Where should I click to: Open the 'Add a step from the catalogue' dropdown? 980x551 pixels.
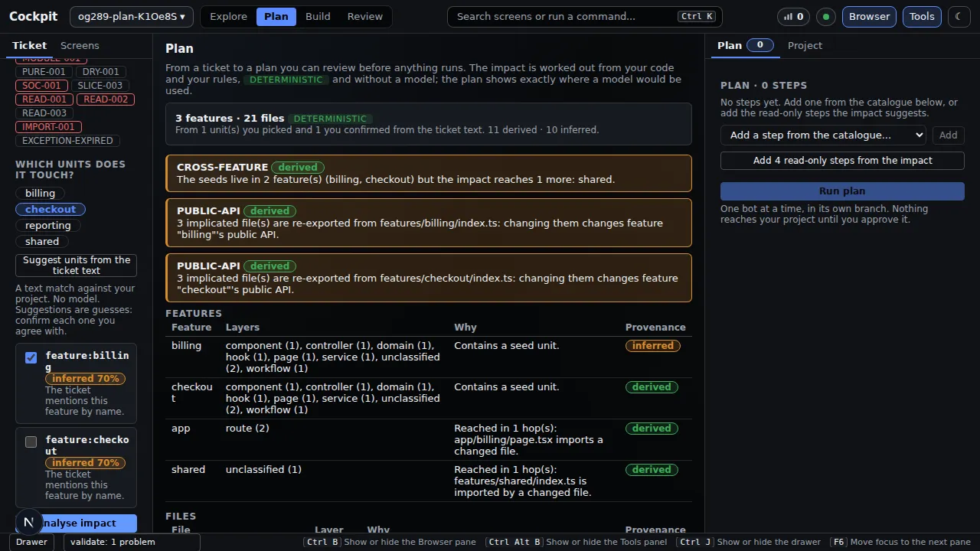click(x=823, y=135)
